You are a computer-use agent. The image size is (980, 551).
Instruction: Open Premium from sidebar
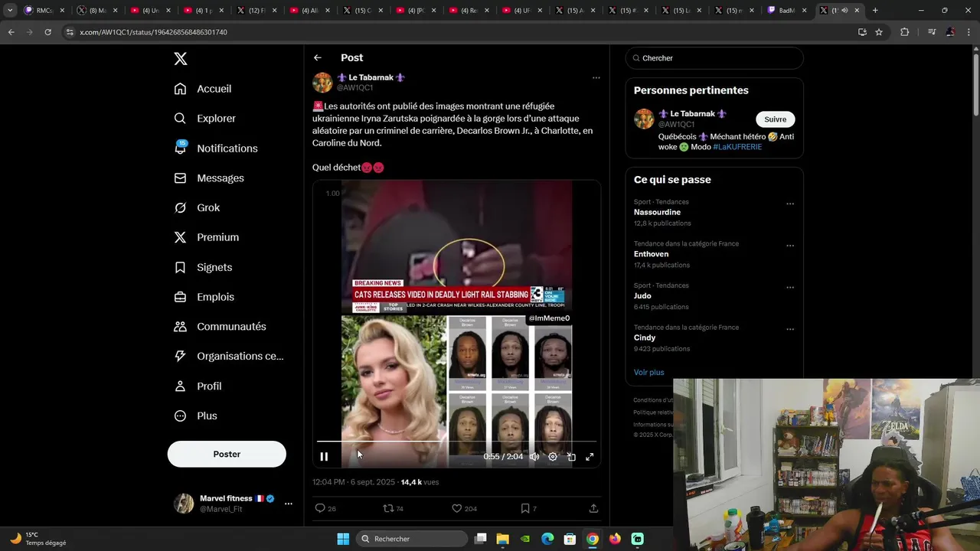(x=207, y=237)
